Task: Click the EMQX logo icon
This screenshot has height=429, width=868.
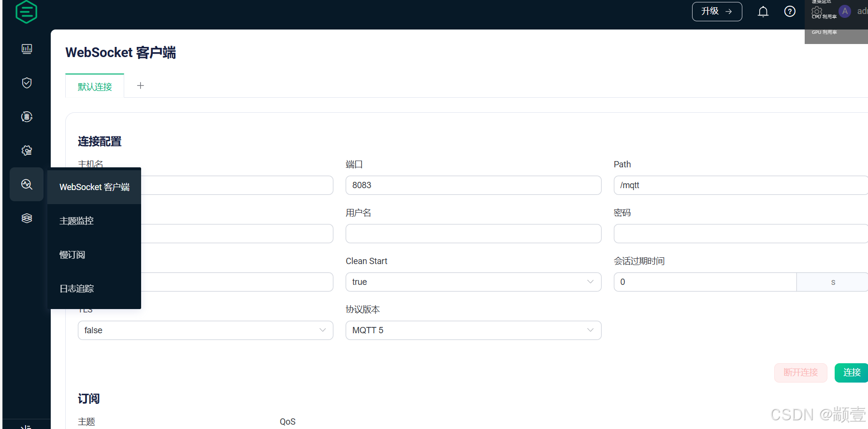Action: (26, 12)
